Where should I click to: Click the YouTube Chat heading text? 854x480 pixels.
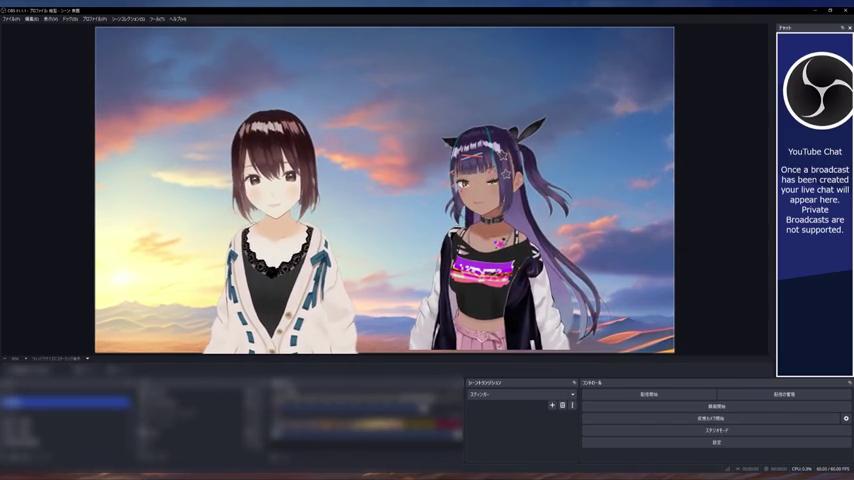[815, 151]
